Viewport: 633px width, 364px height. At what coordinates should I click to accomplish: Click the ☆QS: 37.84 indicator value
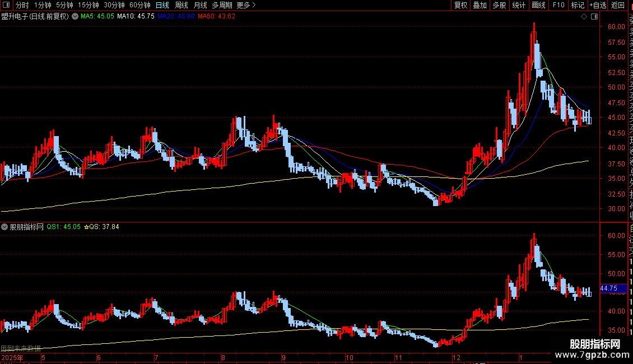101,227
